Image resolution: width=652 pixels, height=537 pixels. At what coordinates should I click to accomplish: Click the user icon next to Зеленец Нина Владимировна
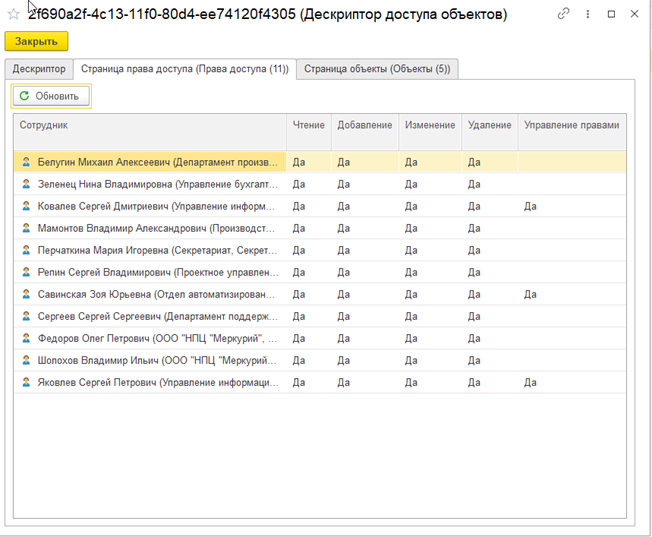coord(26,183)
